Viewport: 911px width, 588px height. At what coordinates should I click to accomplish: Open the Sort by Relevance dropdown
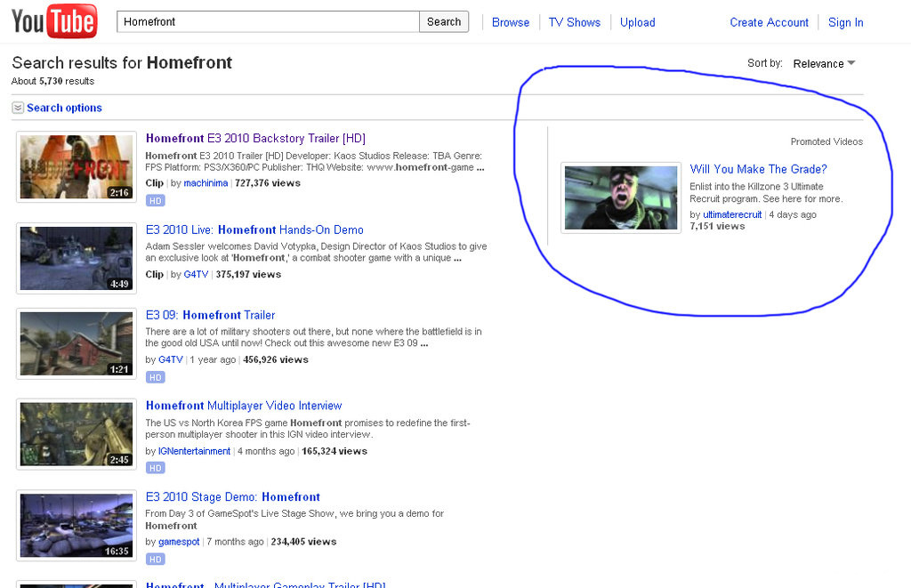pyautogui.click(x=824, y=63)
